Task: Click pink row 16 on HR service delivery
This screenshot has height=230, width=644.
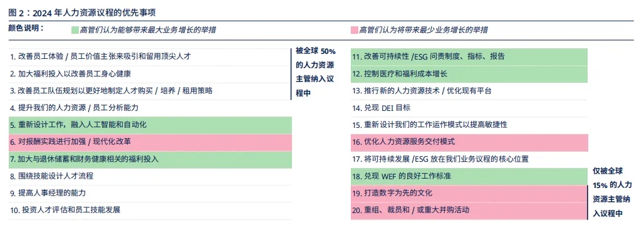Action: pyautogui.click(x=469, y=142)
